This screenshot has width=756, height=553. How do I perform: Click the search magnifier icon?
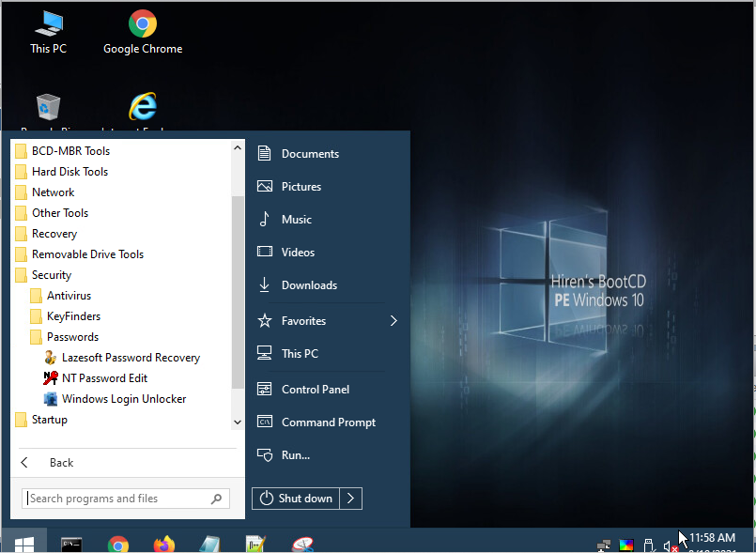coord(217,499)
